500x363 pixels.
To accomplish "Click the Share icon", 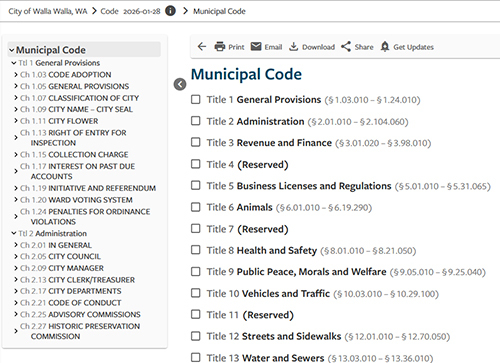I will (x=346, y=47).
